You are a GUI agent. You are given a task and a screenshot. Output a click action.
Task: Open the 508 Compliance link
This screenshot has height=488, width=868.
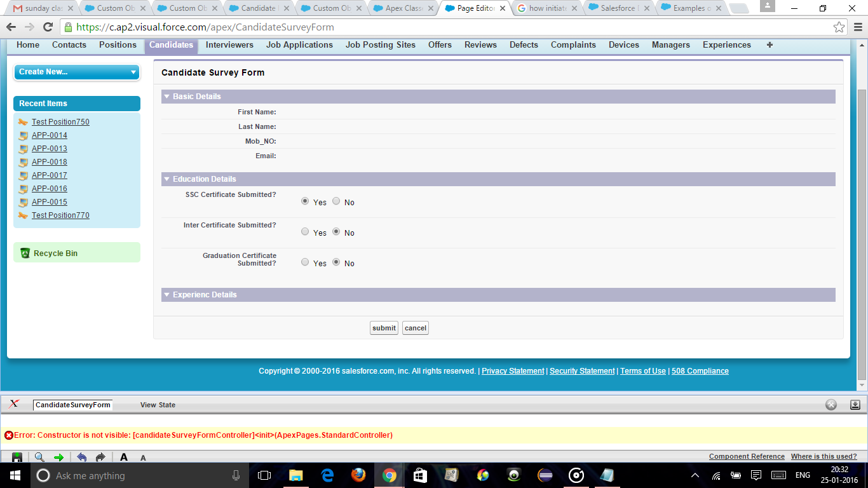pyautogui.click(x=700, y=371)
